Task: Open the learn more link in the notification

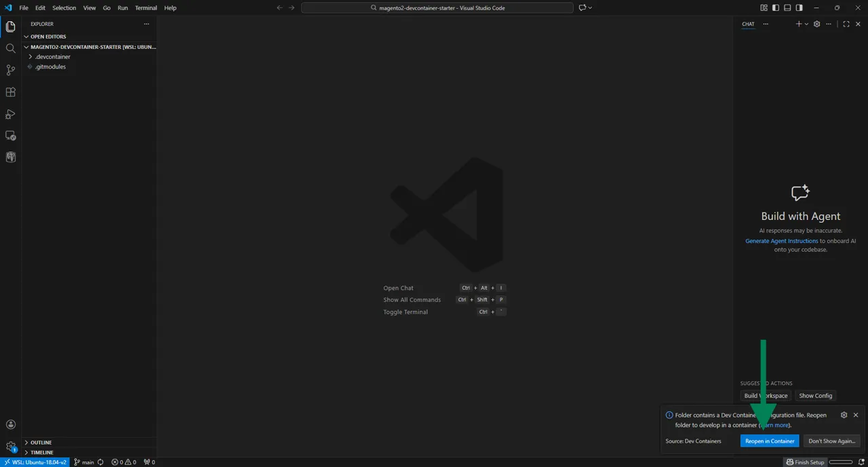Action: [x=774, y=425]
